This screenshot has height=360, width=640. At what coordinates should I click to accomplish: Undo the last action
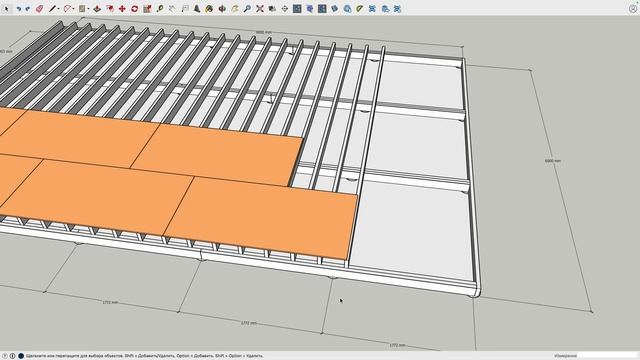19,9
